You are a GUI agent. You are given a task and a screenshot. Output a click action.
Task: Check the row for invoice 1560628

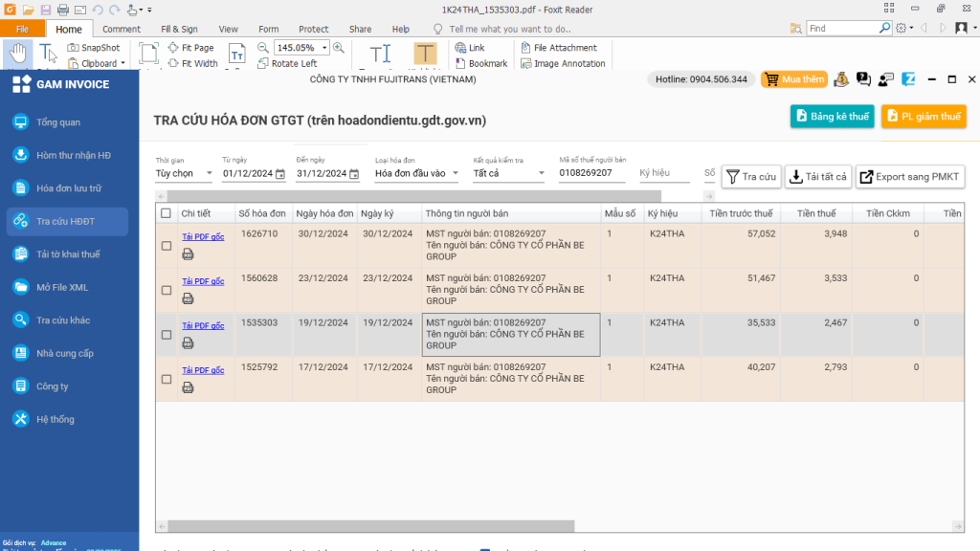tap(167, 290)
